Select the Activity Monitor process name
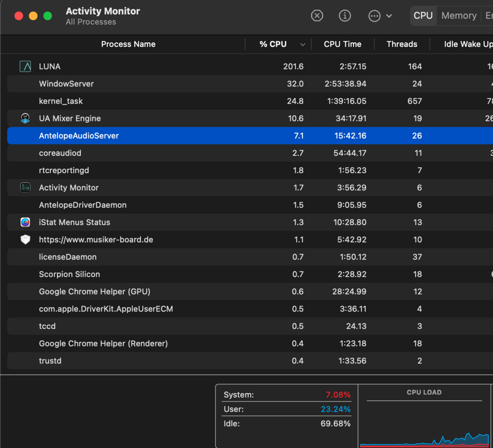 [69, 188]
